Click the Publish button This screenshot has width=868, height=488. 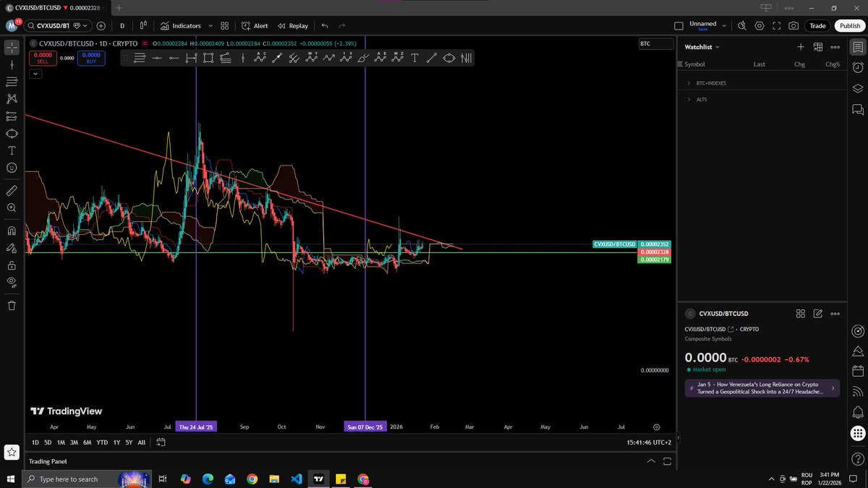point(849,25)
